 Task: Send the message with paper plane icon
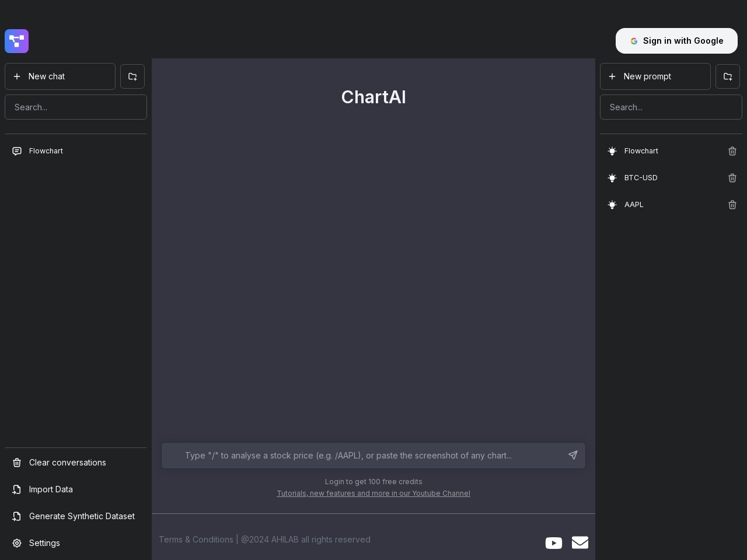573,455
